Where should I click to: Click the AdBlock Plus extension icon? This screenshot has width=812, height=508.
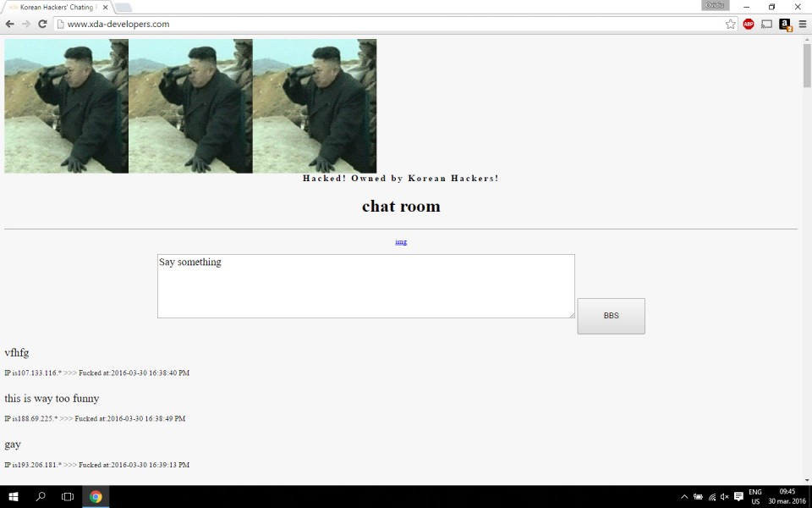point(749,24)
